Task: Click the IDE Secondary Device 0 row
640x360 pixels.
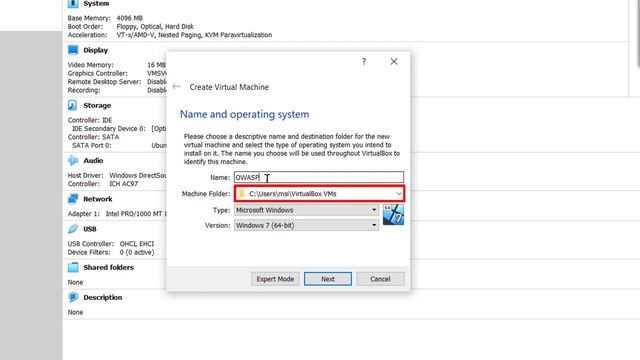Action: 118,129
